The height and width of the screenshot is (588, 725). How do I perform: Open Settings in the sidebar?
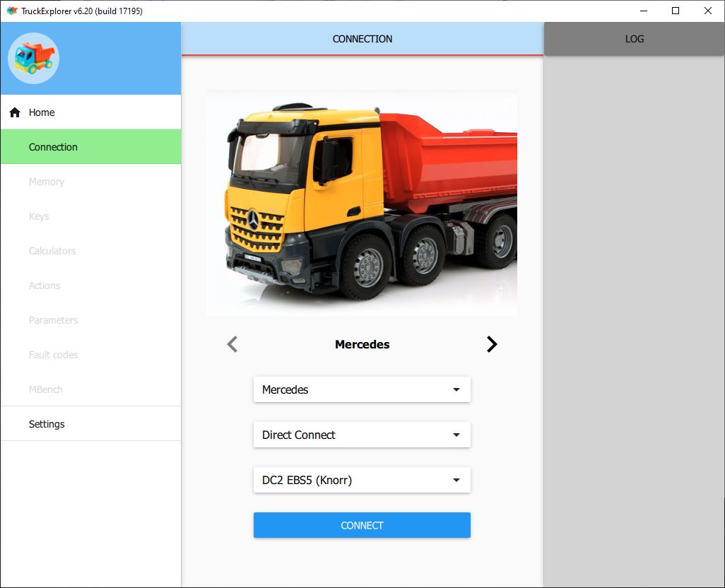(91, 424)
